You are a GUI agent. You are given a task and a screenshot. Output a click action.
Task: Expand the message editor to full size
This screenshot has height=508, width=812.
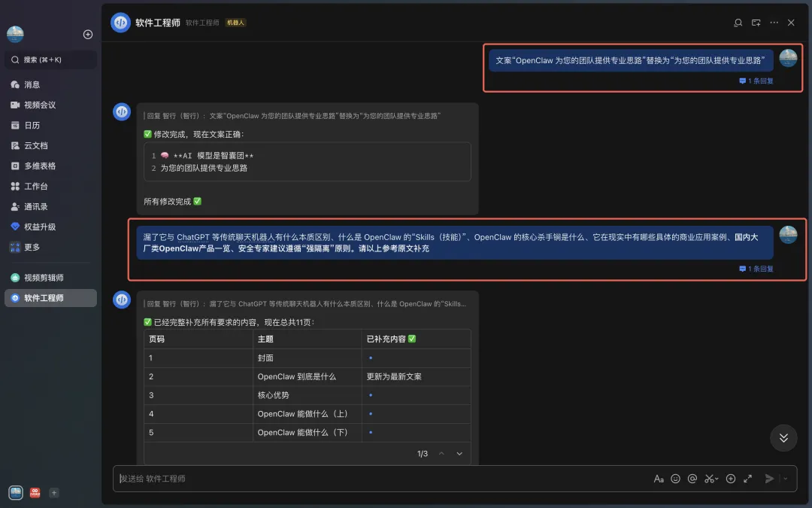pyautogui.click(x=748, y=479)
